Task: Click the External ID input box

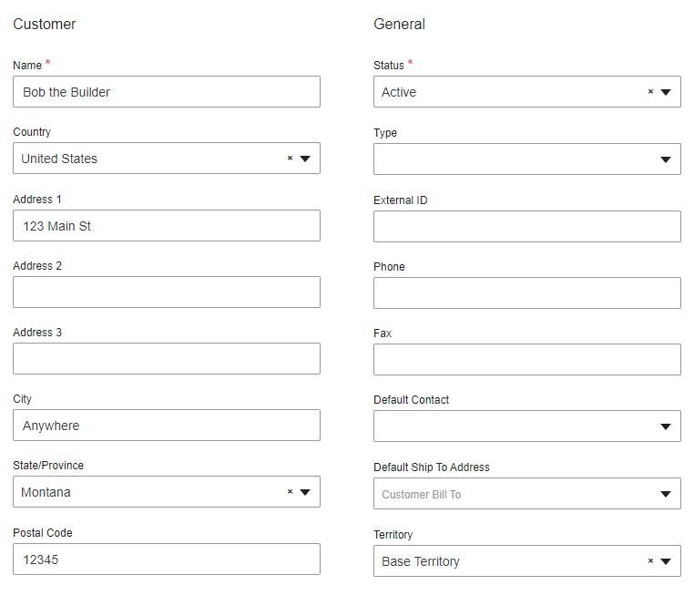Action: [x=526, y=227]
